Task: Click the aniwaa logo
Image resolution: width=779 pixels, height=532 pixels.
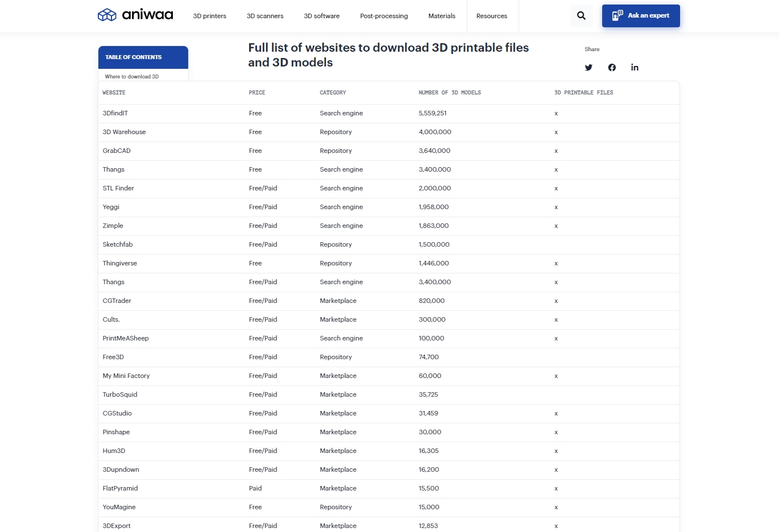Action: 135,15
